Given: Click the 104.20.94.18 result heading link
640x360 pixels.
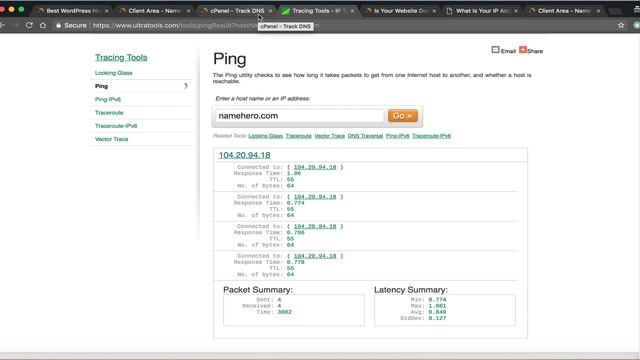Looking at the screenshot, I should [244, 155].
